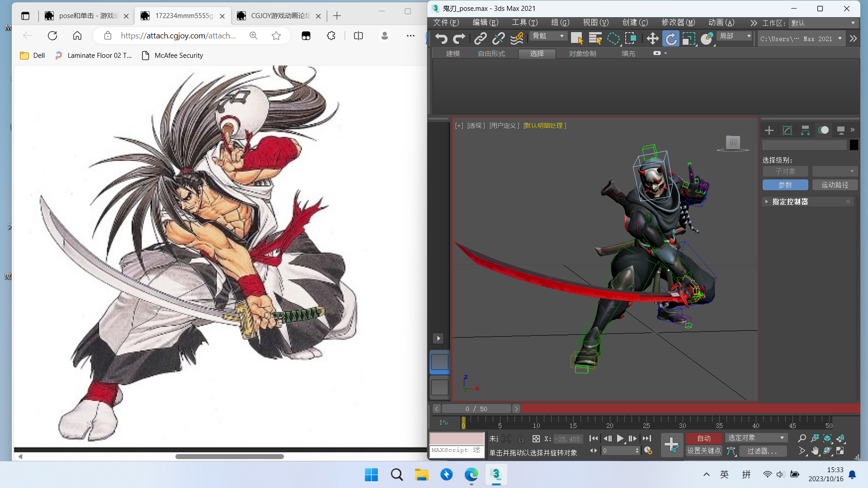The width and height of the screenshot is (868, 488).
Task: Click frame 25 on the trackbar
Action: (646, 422)
